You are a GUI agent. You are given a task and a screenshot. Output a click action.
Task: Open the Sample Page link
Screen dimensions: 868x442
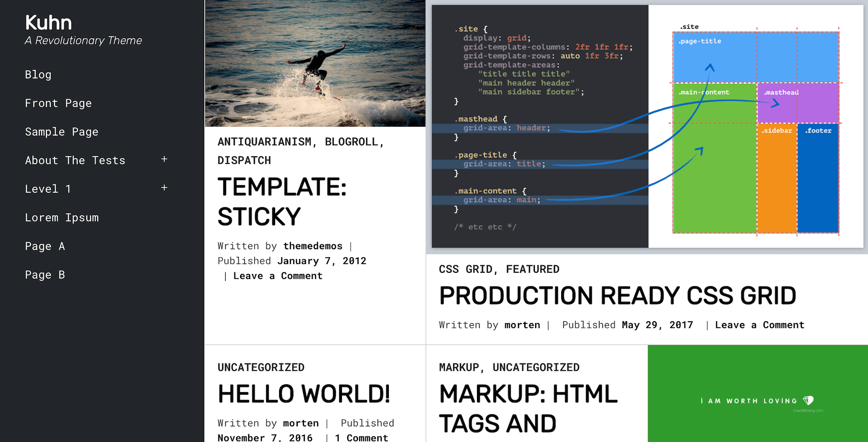tap(62, 132)
